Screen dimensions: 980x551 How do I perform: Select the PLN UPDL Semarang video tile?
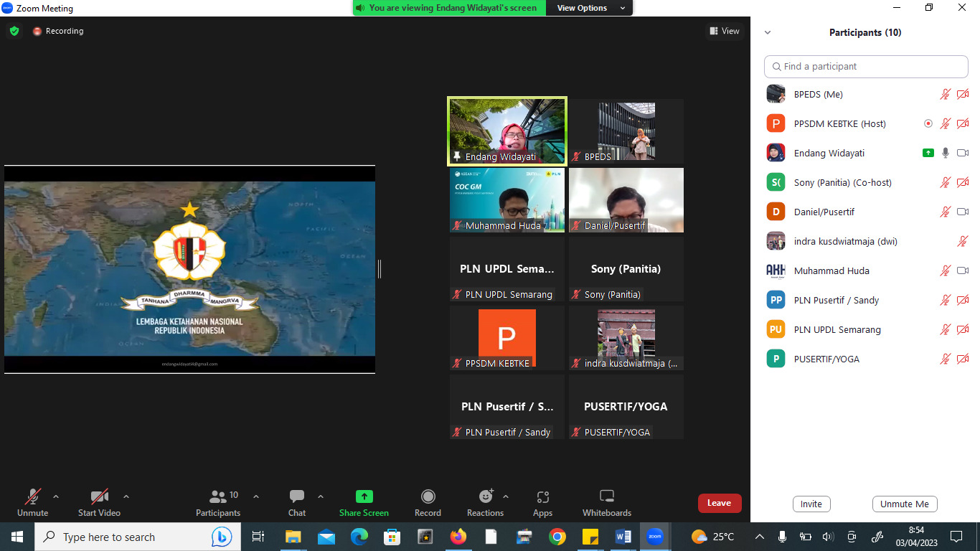coord(507,269)
